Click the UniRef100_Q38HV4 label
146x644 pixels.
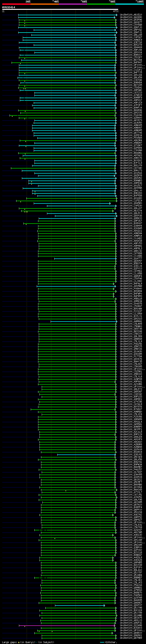click(x=131, y=226)
